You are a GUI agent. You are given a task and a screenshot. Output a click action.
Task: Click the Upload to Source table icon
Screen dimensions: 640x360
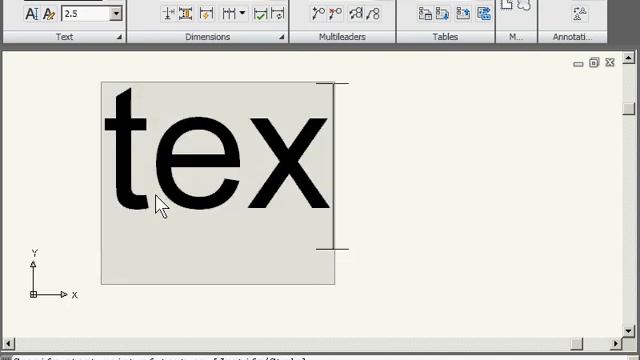click(x=463, y=13)
